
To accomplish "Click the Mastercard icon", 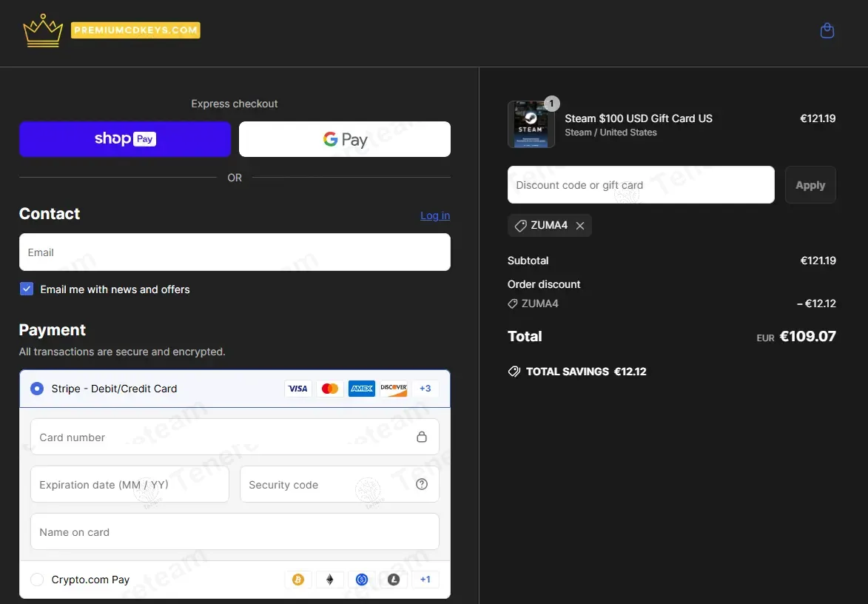I will point(330,389).
